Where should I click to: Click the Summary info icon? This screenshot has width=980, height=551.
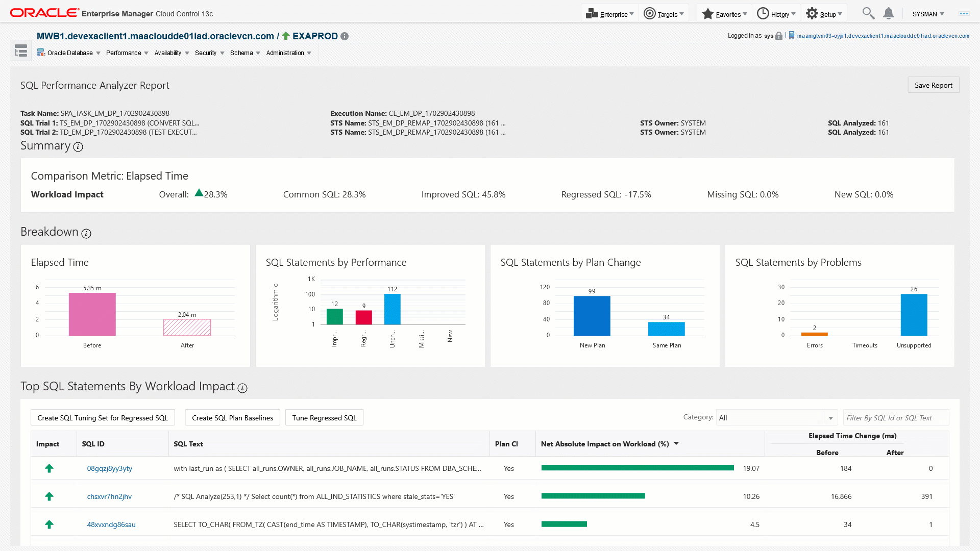(x=78, y=147)
